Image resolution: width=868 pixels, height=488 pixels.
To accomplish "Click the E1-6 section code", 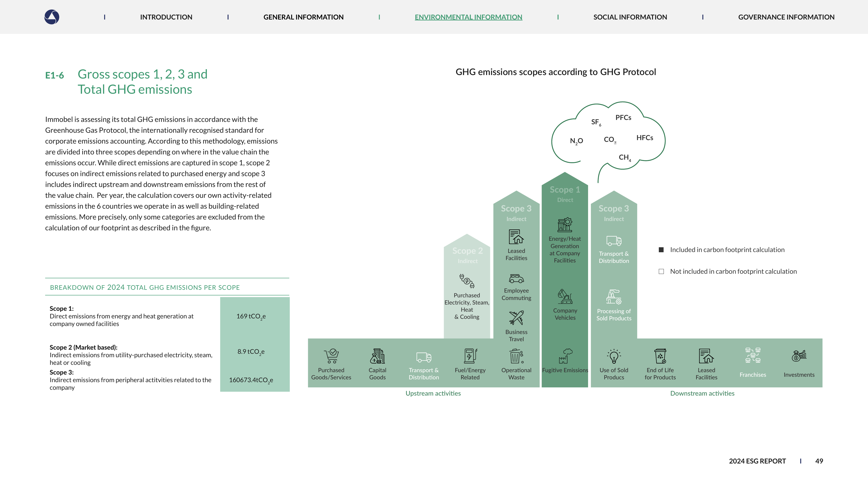I will click(x=55, y=75).
